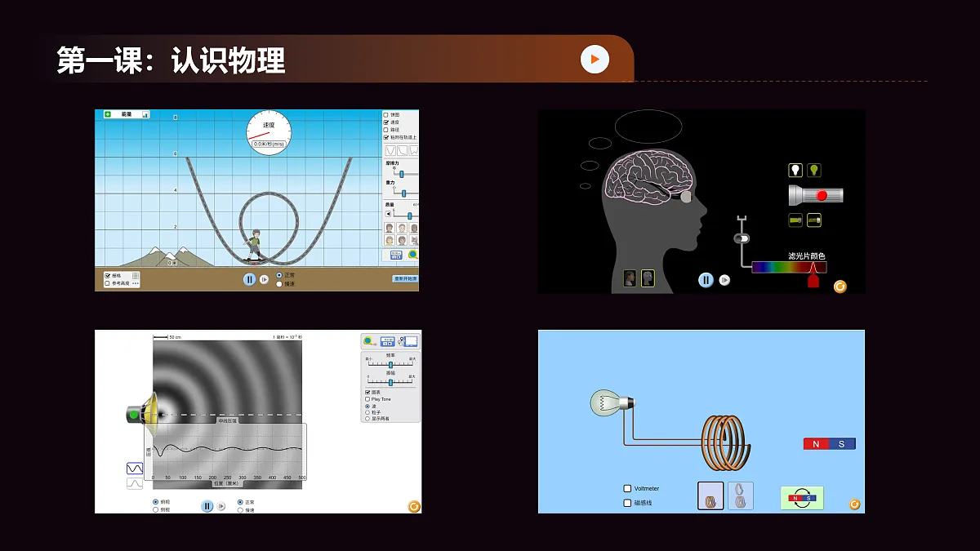
Task: Select 慢速 slow speed in skate park
Action: pos(279,284)
